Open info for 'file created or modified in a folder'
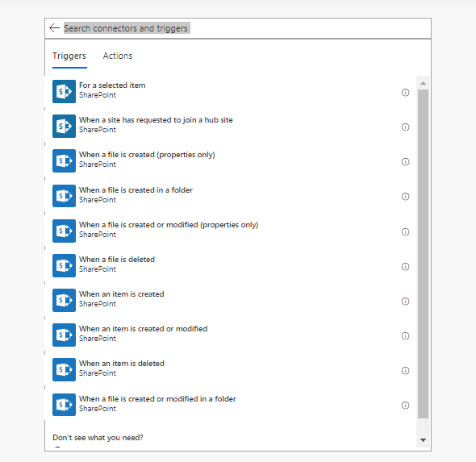This screenshot has width=476, height=462. (x=405, y=406)
